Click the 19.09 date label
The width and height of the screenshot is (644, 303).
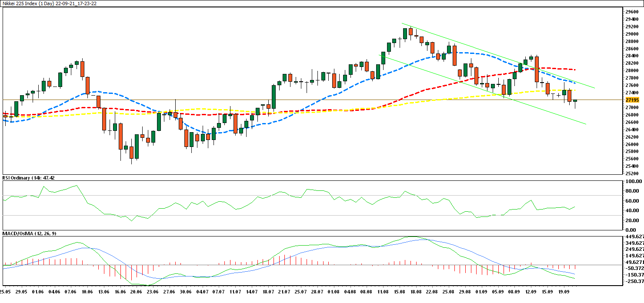[x=565, y=293]
